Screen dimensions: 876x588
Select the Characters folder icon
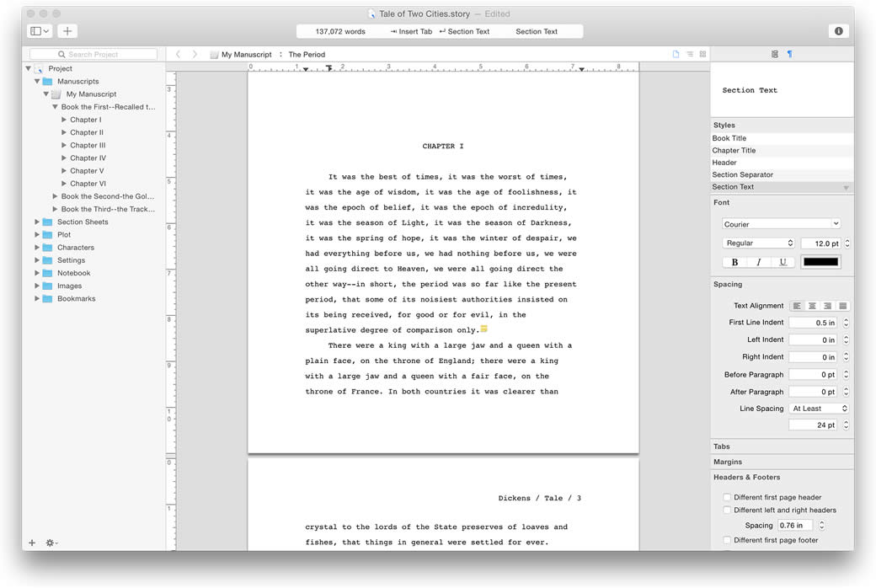pyautogui.click(x=47, y=247)
